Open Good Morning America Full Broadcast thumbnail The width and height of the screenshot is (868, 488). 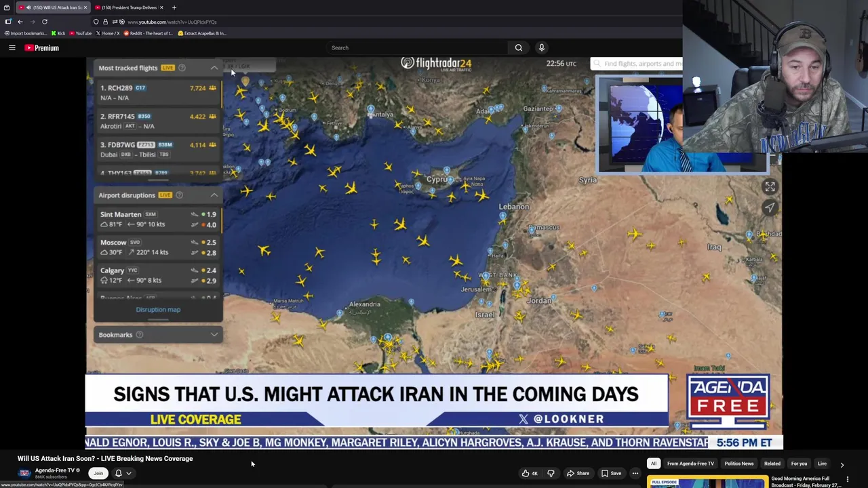point(707,482)
